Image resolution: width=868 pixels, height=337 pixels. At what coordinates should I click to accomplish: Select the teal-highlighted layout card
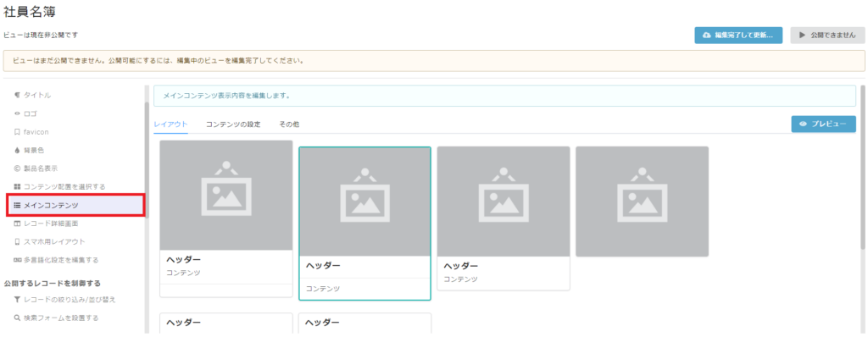pyautogui.click(x=364, y=224)
